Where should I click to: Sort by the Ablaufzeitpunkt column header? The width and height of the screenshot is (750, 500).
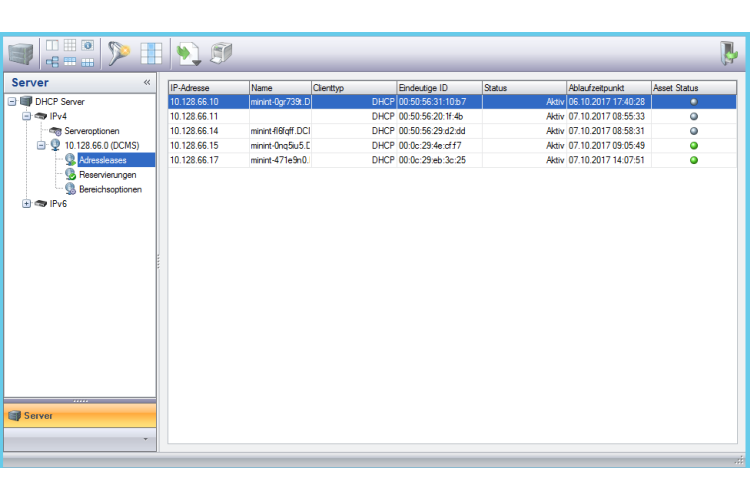tap(607, 88)
